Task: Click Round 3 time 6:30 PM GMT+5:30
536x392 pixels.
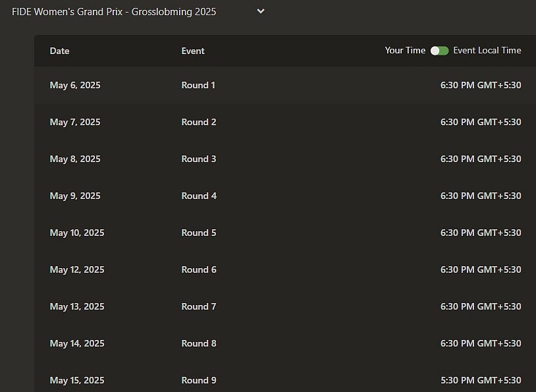Action: [481, 159]
